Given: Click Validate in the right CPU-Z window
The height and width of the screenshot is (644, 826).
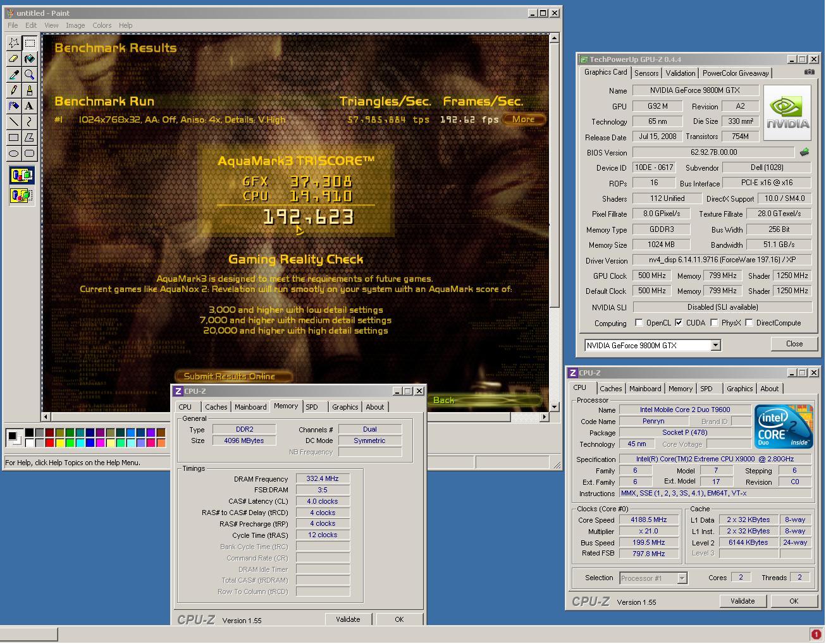Looking at the screenshot, I should (743, 601).
